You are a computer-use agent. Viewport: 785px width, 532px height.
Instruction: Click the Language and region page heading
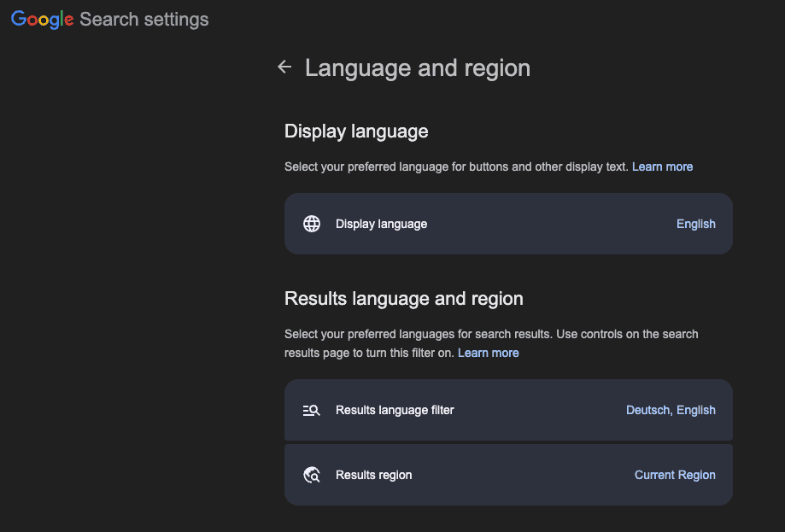click(417, 68)
